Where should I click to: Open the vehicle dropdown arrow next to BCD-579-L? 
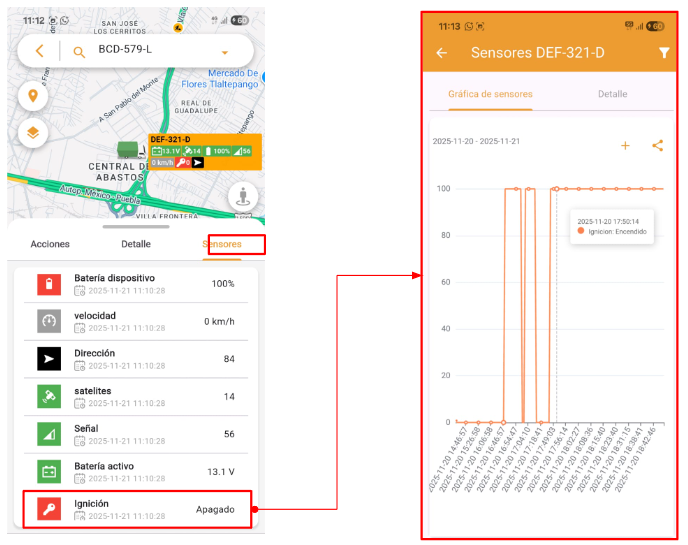pos(225,53)
